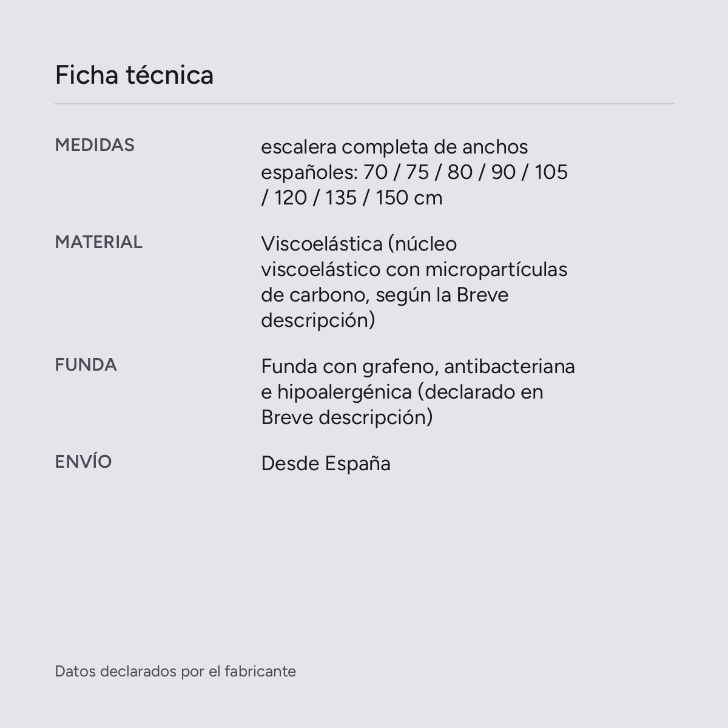Select the MATERIAL label
Image resolution: width=728 pixels, height=728 pixels.
pos(99,242)
